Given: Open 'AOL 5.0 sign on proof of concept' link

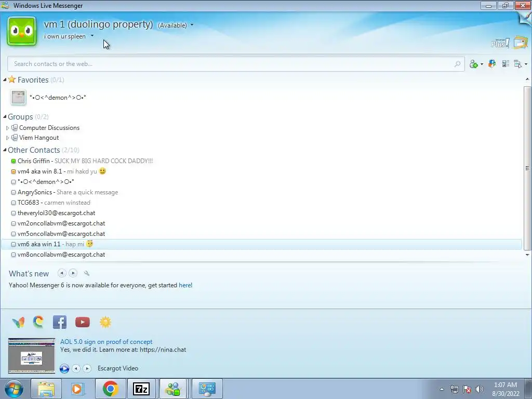Looking at the screenshot, I should (x=106, y=342).
